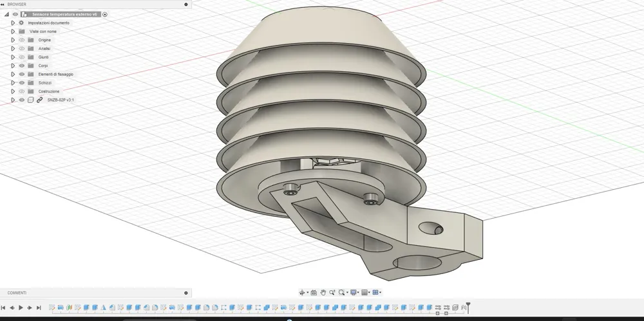The image size is (644, 321).
Task: Click the Corpi folder icon
Action: coord(31,66)
